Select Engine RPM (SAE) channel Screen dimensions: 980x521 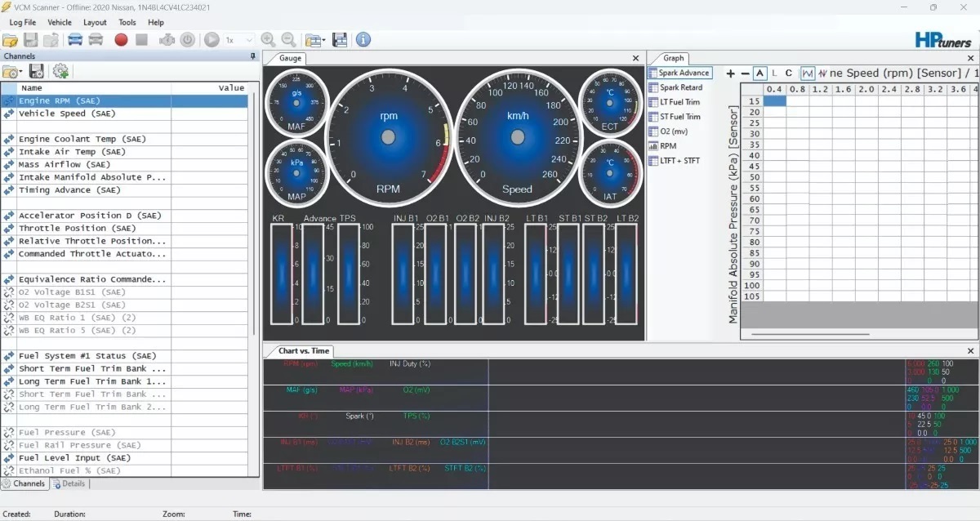tap(124, 100)
